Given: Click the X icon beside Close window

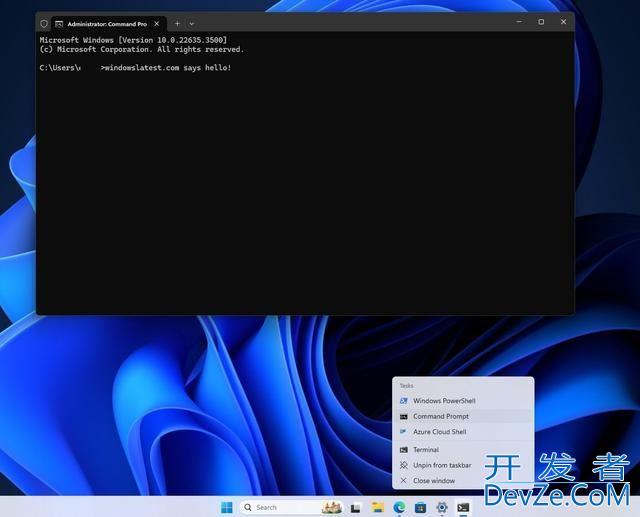Looking at the screenshot, I should click(404, 481).
